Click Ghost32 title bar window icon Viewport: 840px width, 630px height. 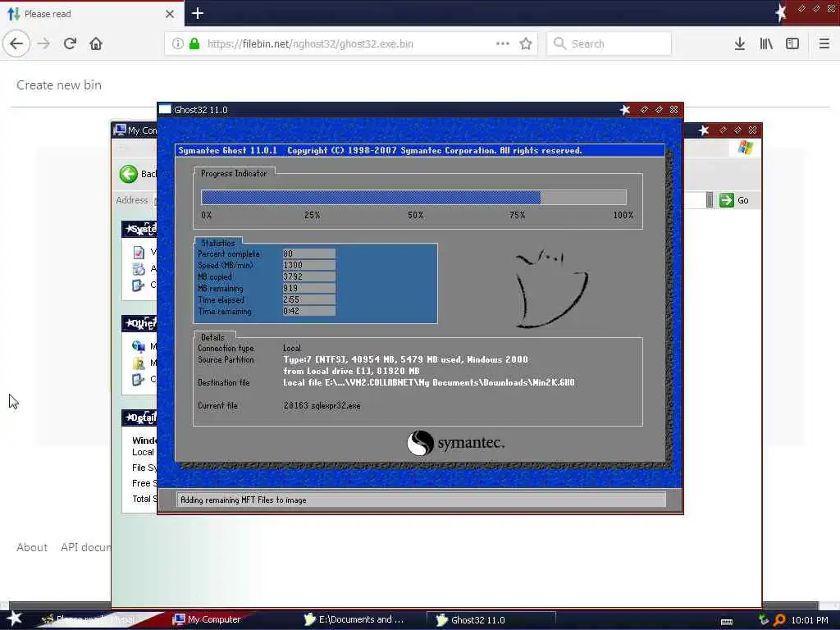click(x=165, y=109)
